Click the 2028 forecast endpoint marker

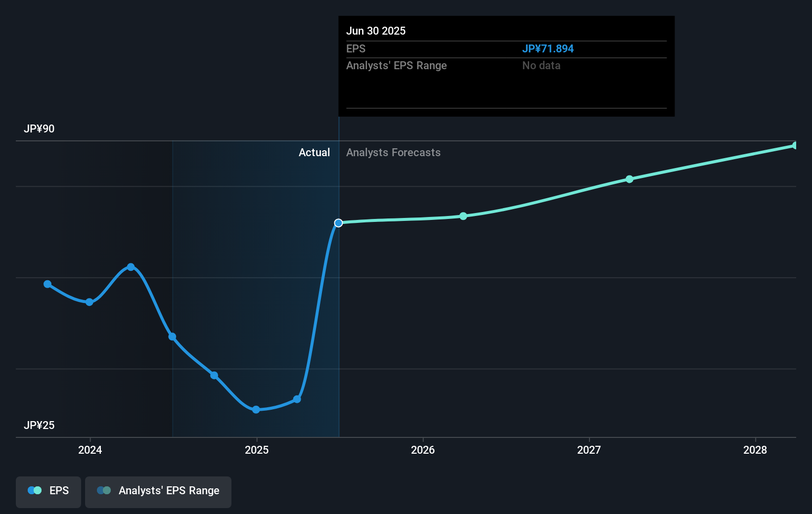pos(795,145)
